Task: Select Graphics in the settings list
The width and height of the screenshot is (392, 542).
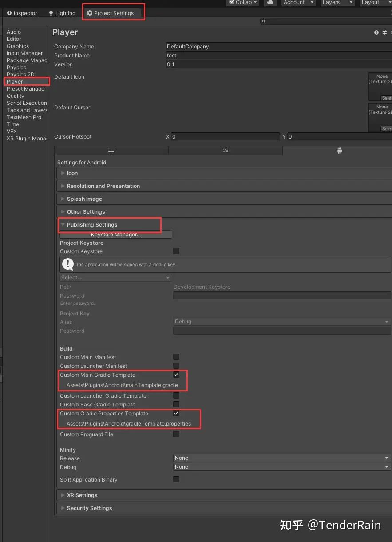Action: (18, 46)
